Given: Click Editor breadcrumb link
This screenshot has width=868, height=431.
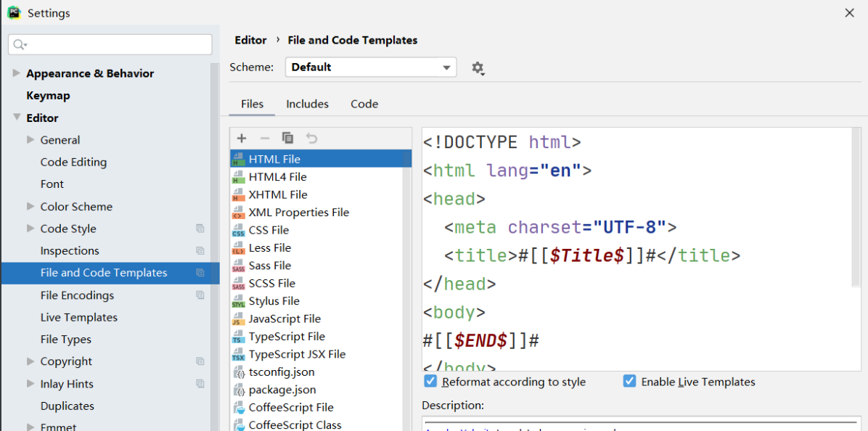Looking at the screenshot, I should [250, 41].
